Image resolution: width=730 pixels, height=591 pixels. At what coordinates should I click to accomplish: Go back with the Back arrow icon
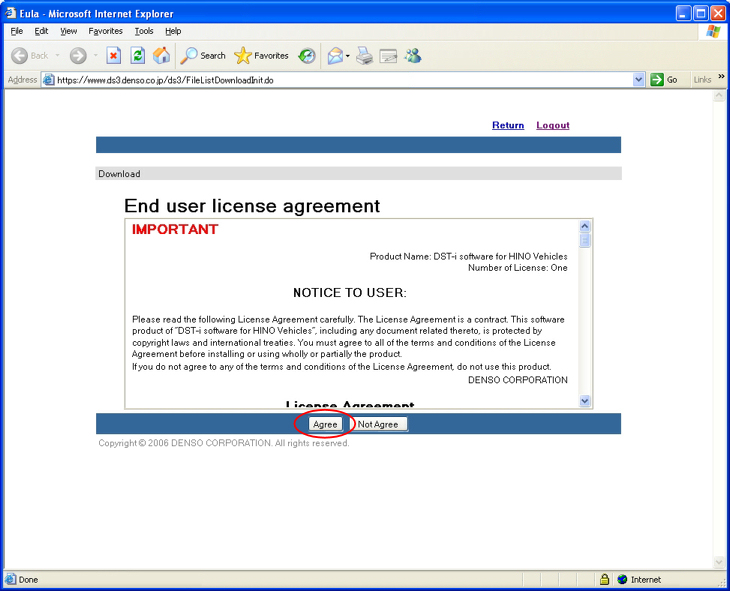point(19,56)
